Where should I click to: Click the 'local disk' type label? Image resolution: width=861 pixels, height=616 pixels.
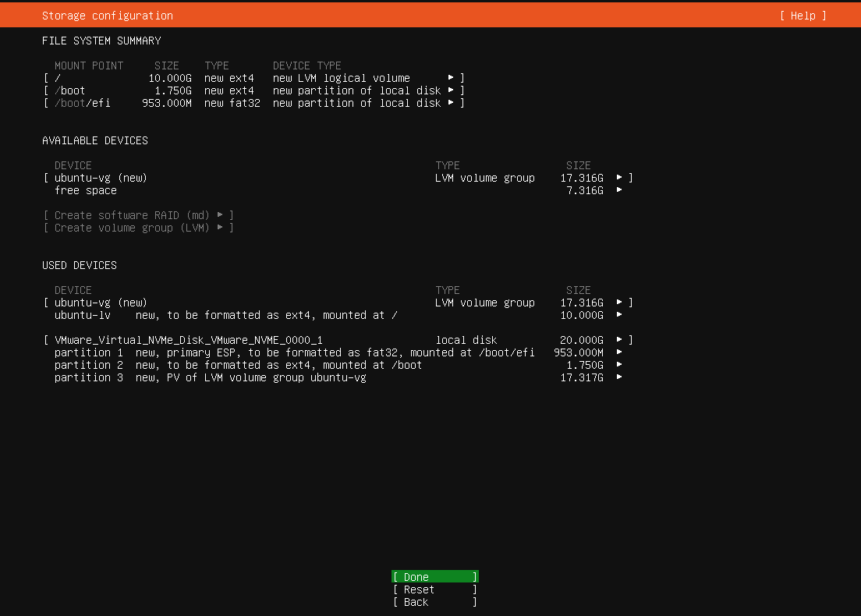coord(466,340)
